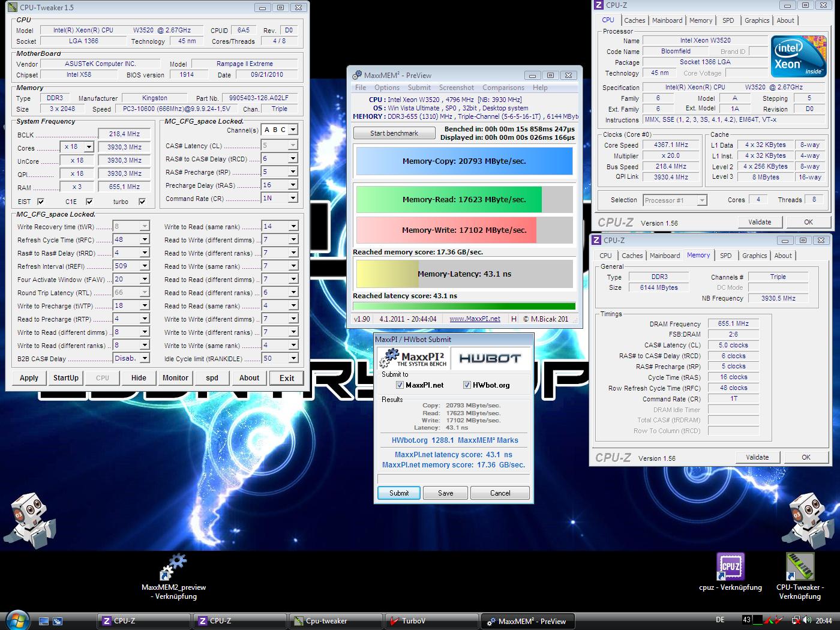This screenshot has width=840, height=630.
Task: Click the HWBOT logo in submit dialog
Action: [x=490, y=358]
